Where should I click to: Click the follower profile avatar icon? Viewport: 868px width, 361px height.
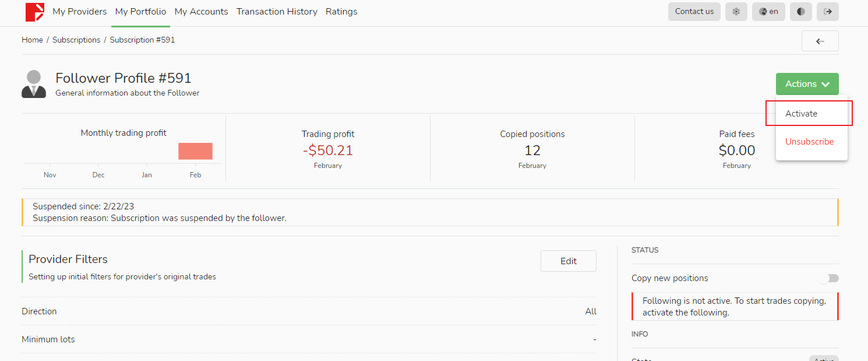click(34, 84)
